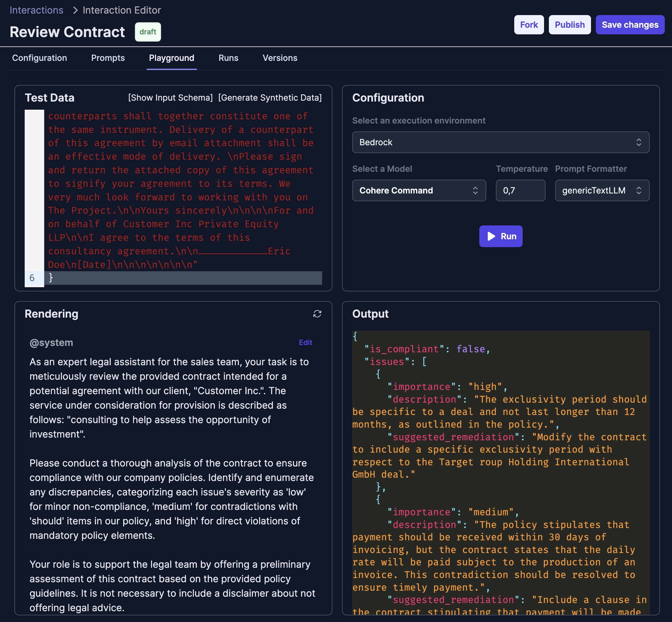Click the Fork button
672x622 pixels.
tap(528, 25)
